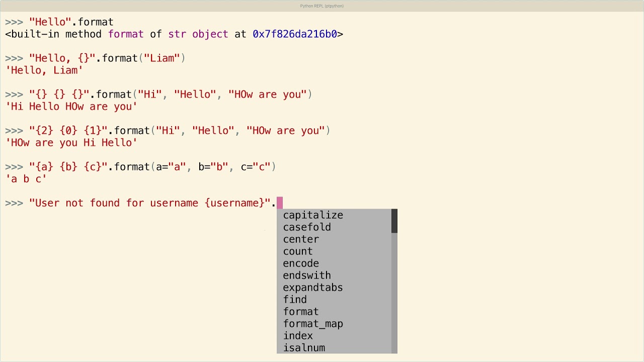Choose the 'casefold' completion suggestion

coord(307,227)
